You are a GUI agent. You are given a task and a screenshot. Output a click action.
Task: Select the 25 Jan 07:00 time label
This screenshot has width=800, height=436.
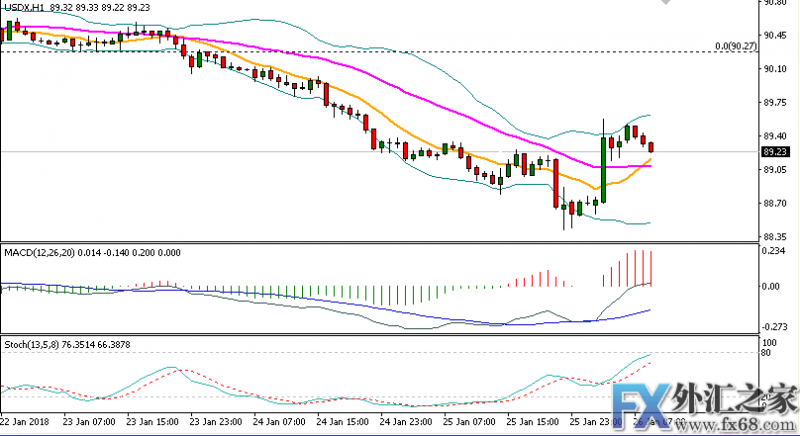click(x=470, y=422)
